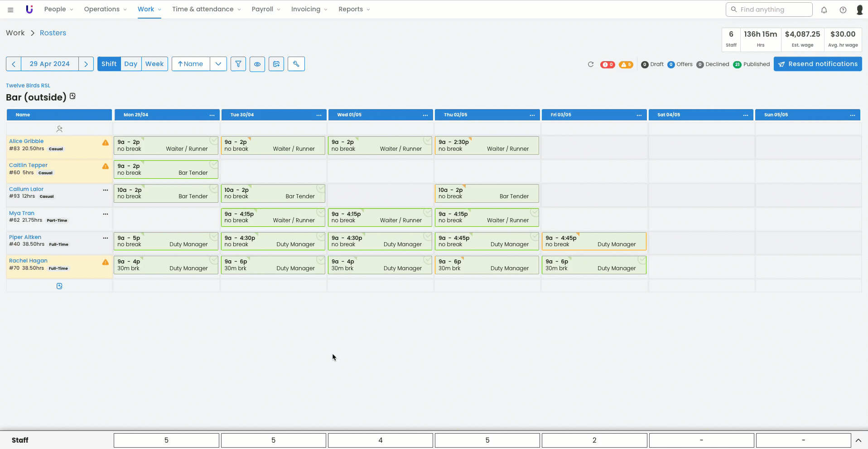Screen dimensions: 868x449
Task: Click the add staff member icon
Action: [59, 129]
